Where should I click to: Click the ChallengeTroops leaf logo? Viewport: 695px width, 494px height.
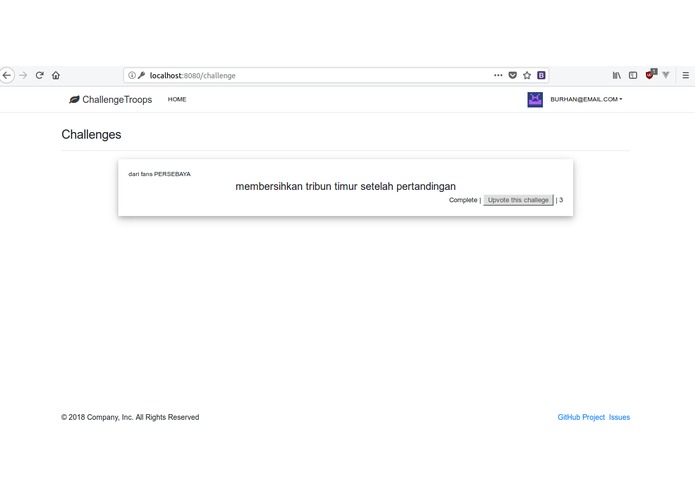(x=74, y=100)
